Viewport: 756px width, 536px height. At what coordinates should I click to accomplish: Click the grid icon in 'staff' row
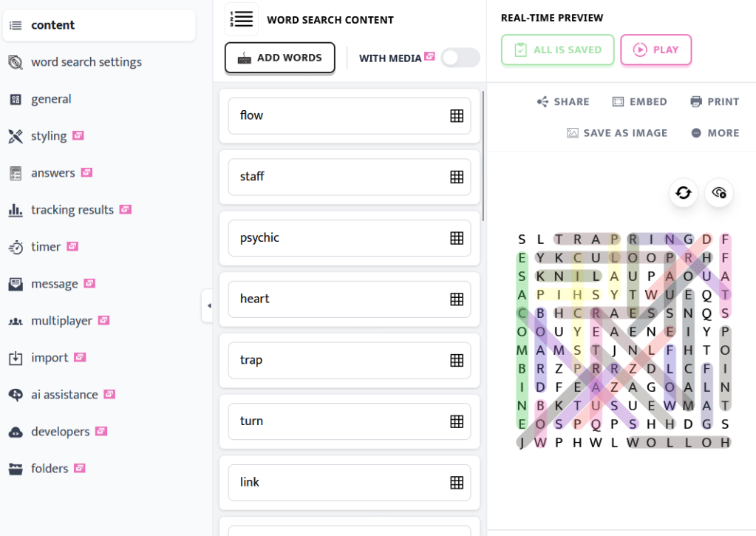pyautogui.click(x=457, y=177)
